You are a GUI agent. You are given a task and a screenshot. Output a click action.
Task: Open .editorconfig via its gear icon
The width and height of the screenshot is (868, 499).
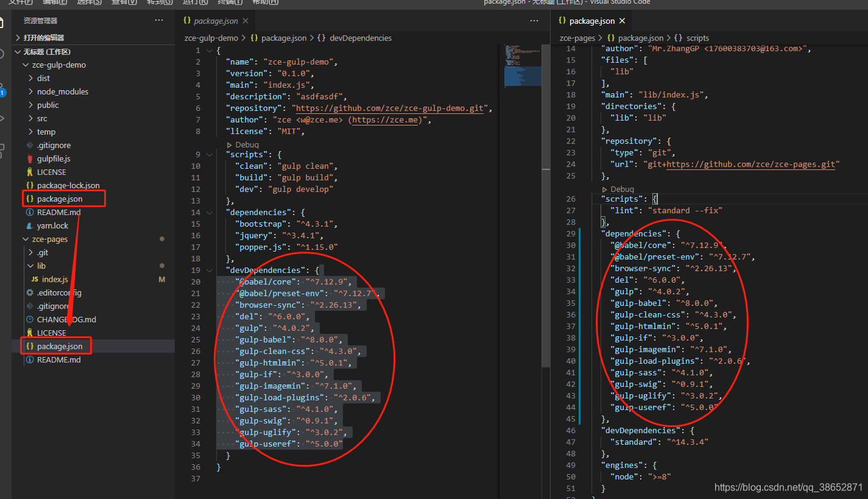pyautogui.click(x=30, y=292)
